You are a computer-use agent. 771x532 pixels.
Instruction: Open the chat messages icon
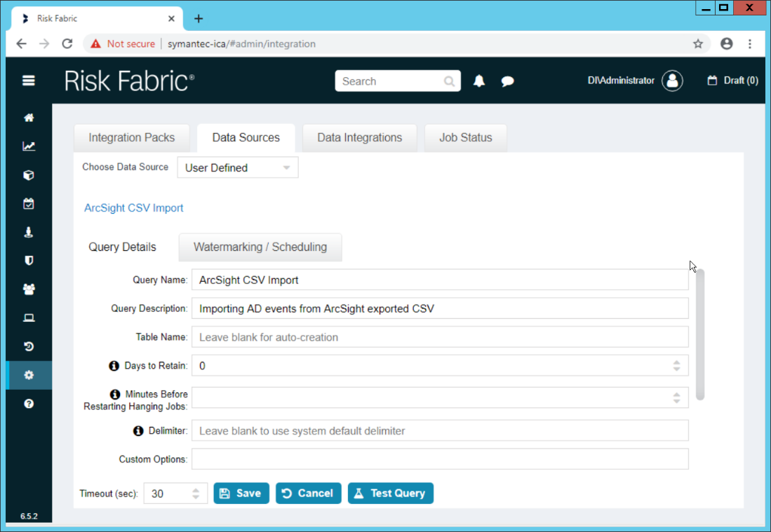pyautogui.click(x=508, y=81)
